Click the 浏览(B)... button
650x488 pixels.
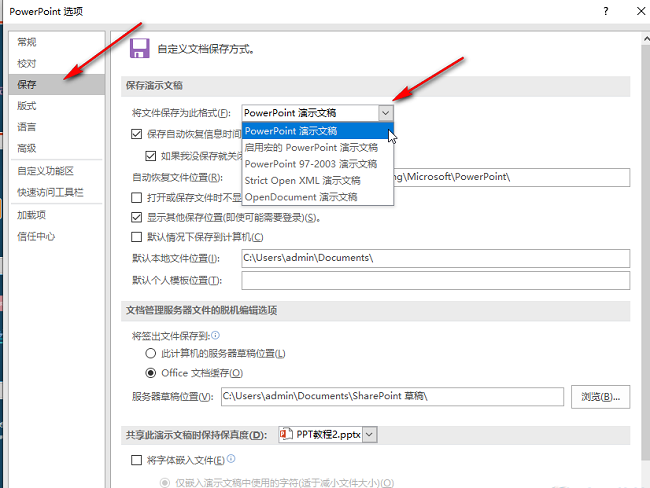coord(600,397)
